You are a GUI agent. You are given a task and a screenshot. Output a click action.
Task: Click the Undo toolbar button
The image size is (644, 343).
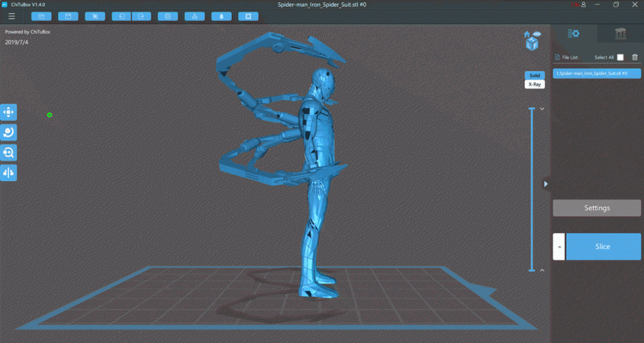click(x=122, y=17)
